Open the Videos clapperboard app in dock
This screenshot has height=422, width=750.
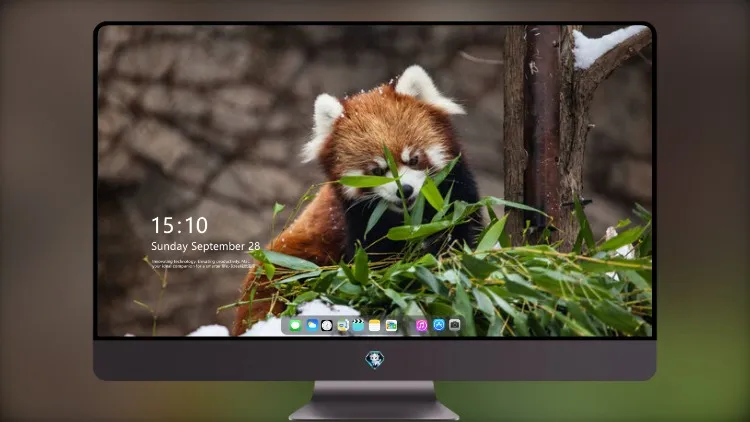pyautogui.click(x=358, y=325)
